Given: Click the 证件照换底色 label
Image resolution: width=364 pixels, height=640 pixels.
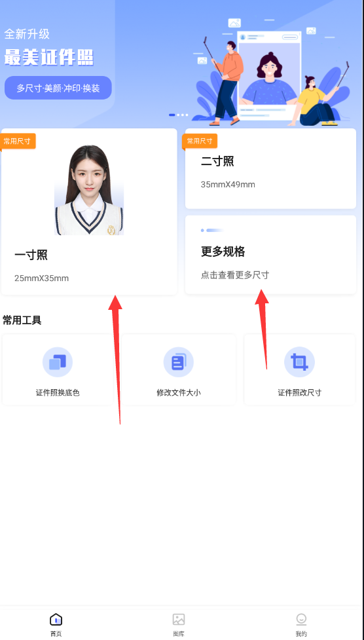Looking at the screenshot, I should pos(58,393).
